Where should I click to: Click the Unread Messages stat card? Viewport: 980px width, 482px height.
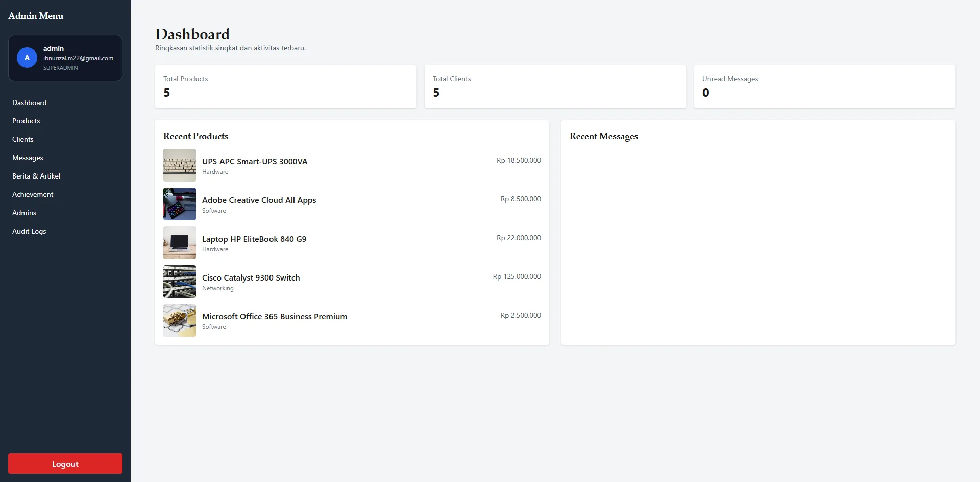pos(825,87)
